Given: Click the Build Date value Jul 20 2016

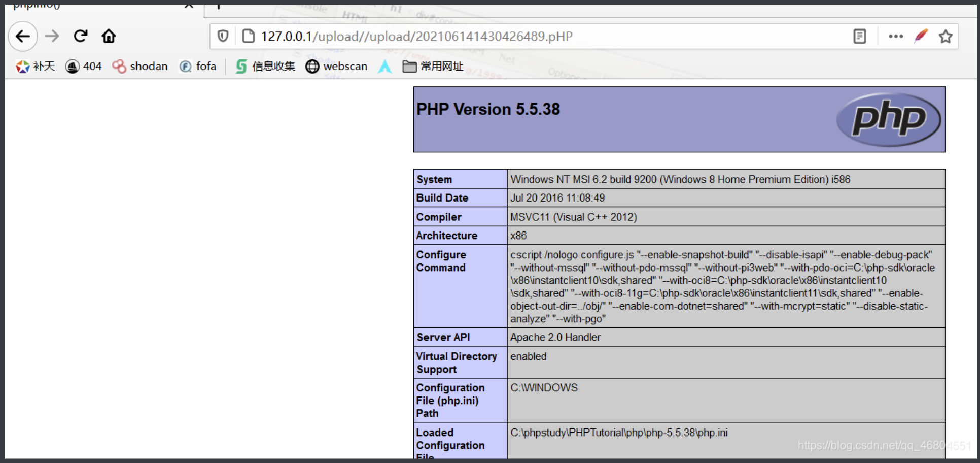Looking at the screenshot, I should click(x=557, y=198).
